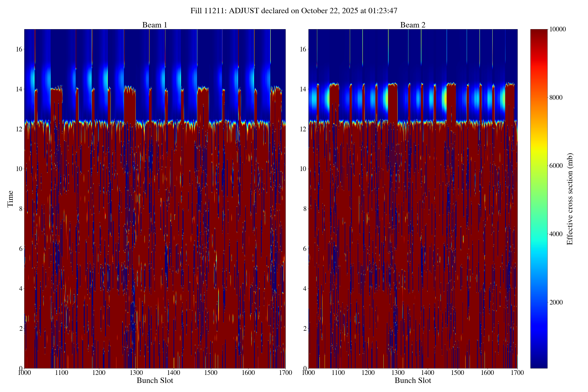The height and width of the screenshot is (392, 588).
Task: Click Beam 1 Bunch Slot axis label
Action: 155,380
